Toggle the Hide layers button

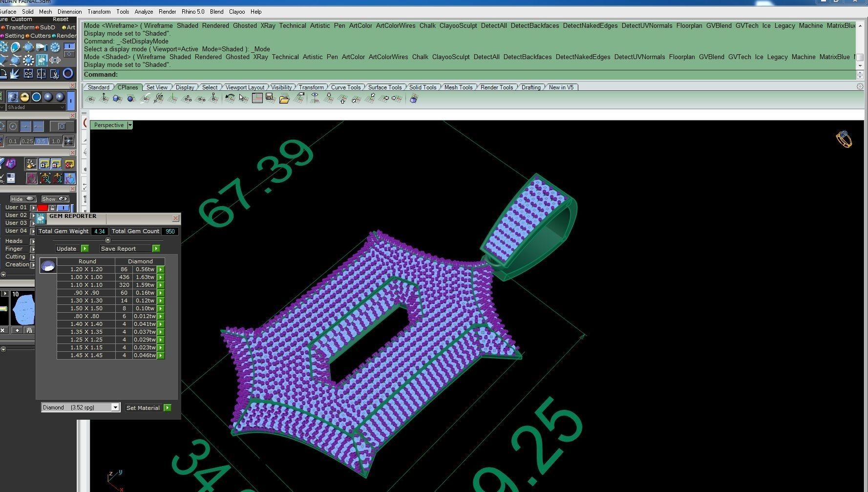(23, 199)
